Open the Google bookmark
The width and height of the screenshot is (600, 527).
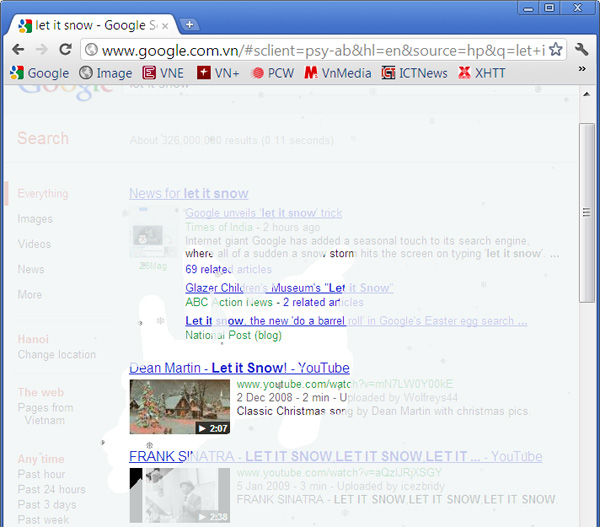[x=39, y=73]
